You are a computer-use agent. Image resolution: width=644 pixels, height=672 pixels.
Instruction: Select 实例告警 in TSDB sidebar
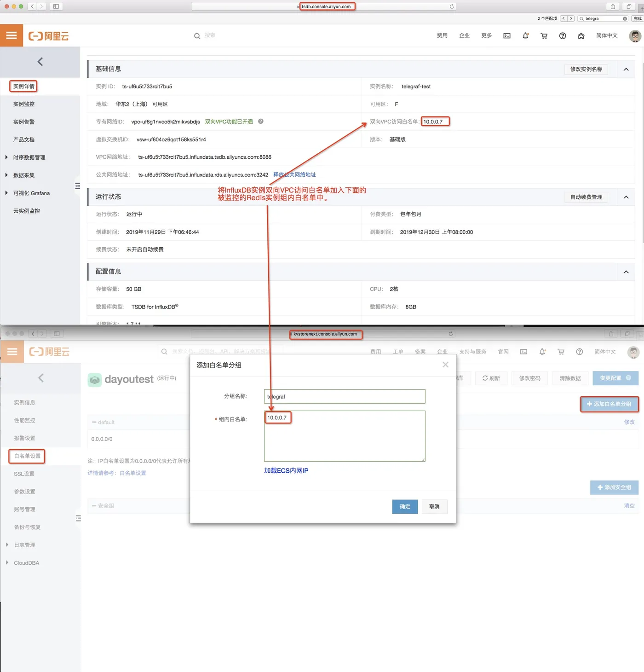pos(24,122)
